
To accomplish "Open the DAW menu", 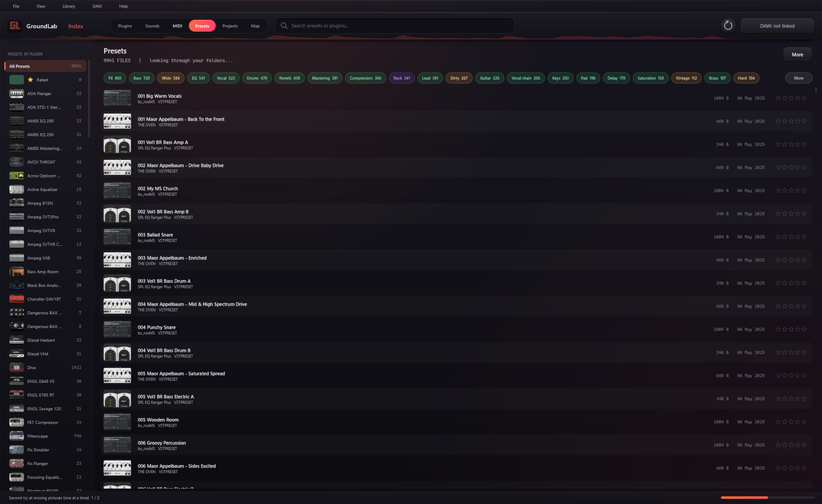I will pyautogui.click(x=97, y=6).
